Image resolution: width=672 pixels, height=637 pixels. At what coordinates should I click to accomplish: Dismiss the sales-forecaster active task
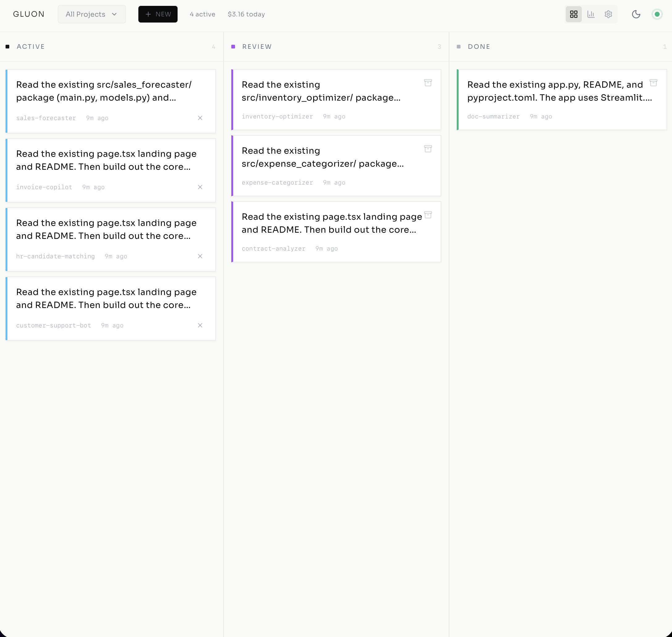200,118
